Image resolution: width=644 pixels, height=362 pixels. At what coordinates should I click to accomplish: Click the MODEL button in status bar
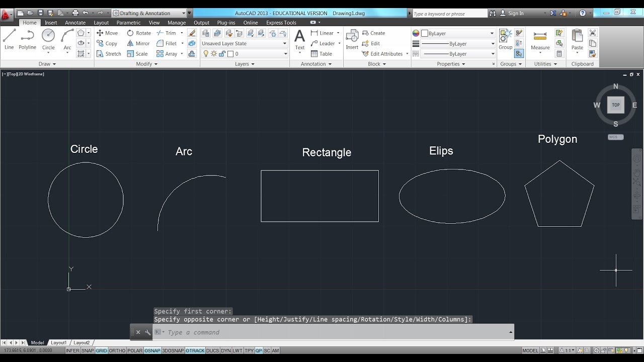pyautogui.click(x=530, y=350)
